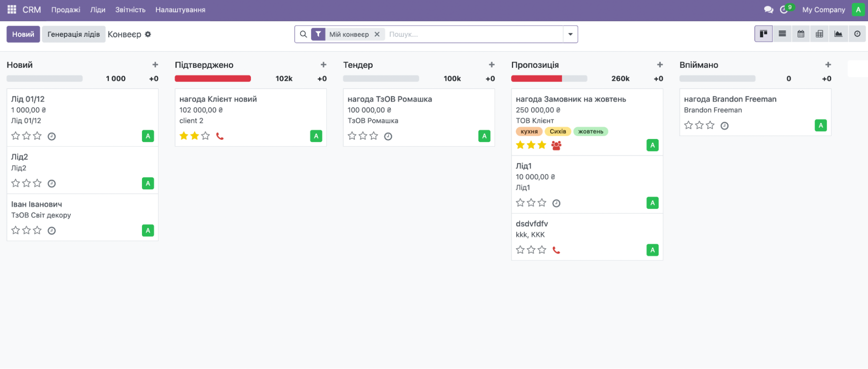
Task: Open the My Company switcher
Action: [823, 10]
